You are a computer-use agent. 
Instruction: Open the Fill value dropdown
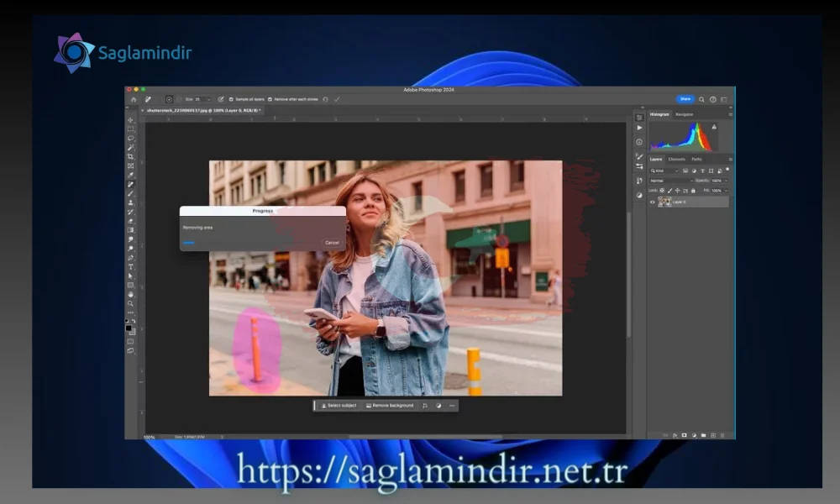(x=727, y=191)
